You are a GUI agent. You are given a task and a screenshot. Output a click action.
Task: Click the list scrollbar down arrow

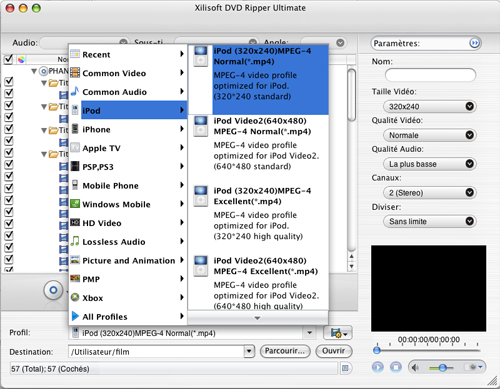(351, 267)
